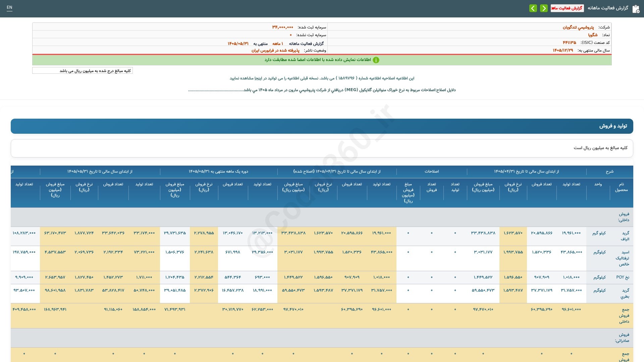Select the ISIC code '۴۴۱۱۳۵'
Screen dimensions: 644x362
pyautogui.click(x=569, y=43)
